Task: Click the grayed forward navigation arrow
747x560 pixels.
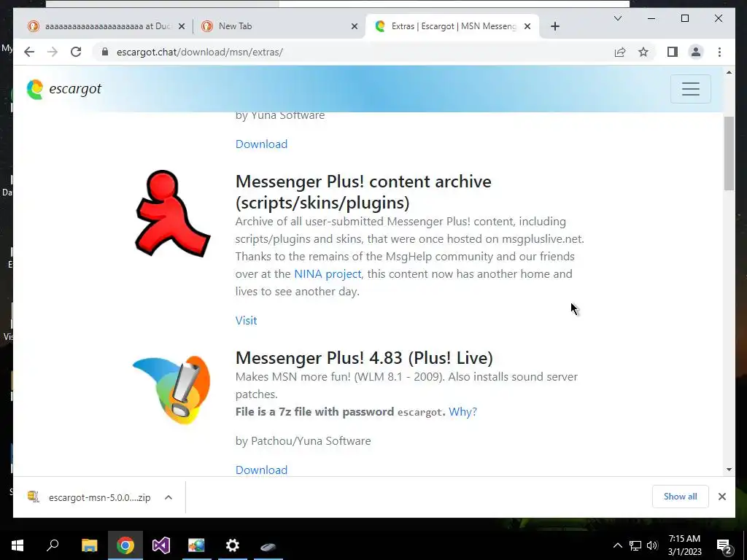Action: coord(53,52)
